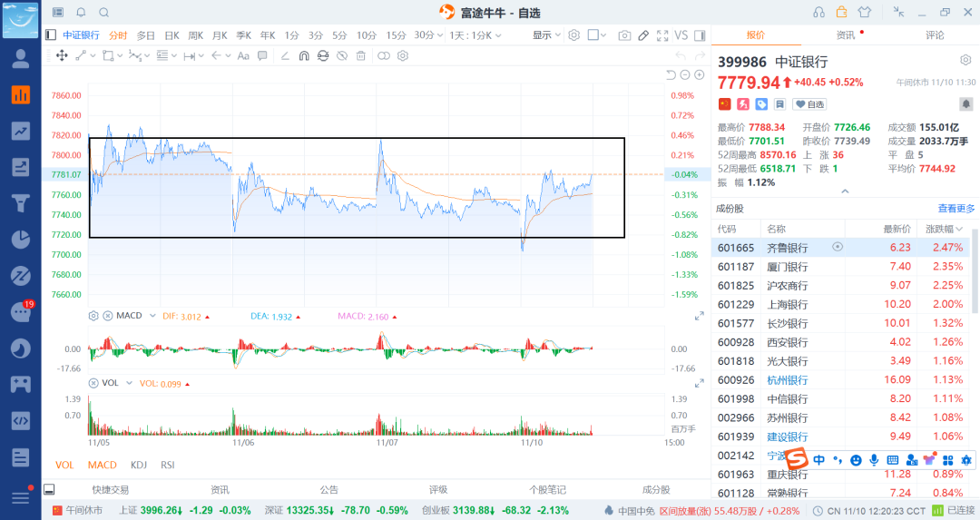Open quote panel settings gear

pyautogui.click(x=965, y=60)
